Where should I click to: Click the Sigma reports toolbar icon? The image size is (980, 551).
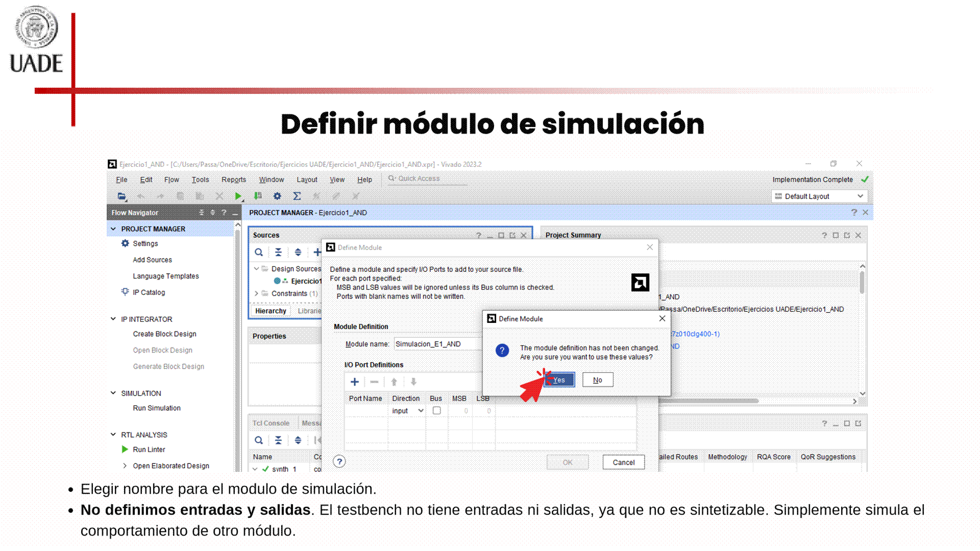pos(297,196)
